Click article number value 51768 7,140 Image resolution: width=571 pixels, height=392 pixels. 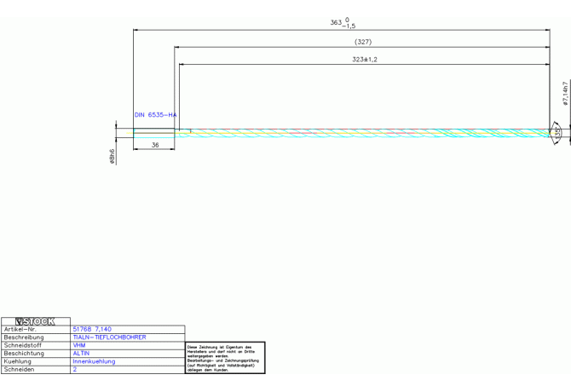(92, 329)
